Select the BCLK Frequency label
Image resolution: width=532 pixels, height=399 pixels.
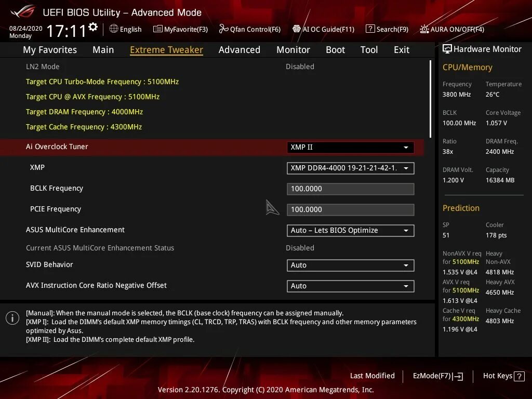57,188
